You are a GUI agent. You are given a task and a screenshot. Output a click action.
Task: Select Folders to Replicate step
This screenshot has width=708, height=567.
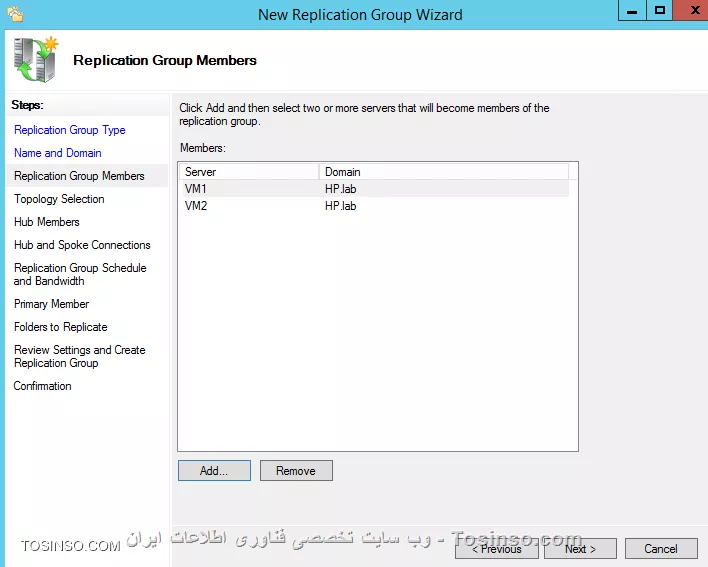61,327
